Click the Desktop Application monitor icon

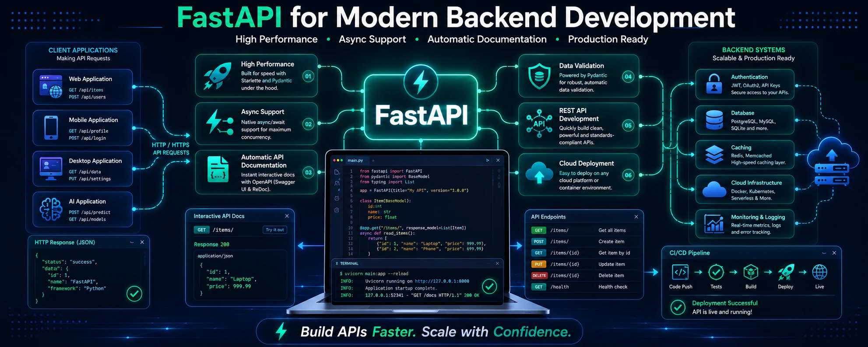(x=51, y=169)
